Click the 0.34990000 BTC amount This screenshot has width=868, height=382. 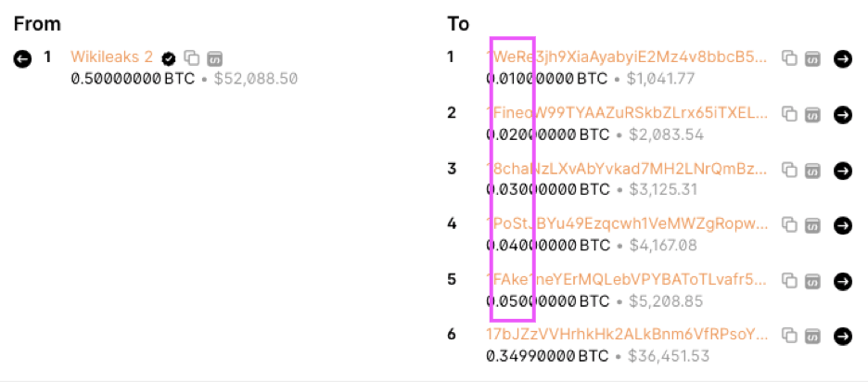[547, 357]
